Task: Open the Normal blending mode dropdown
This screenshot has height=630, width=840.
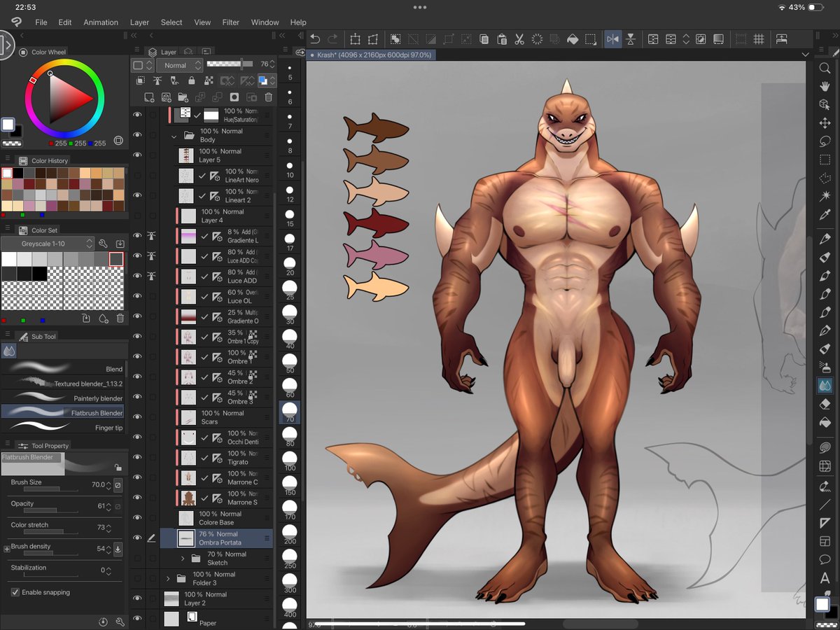Action: (x=179, y=65)
